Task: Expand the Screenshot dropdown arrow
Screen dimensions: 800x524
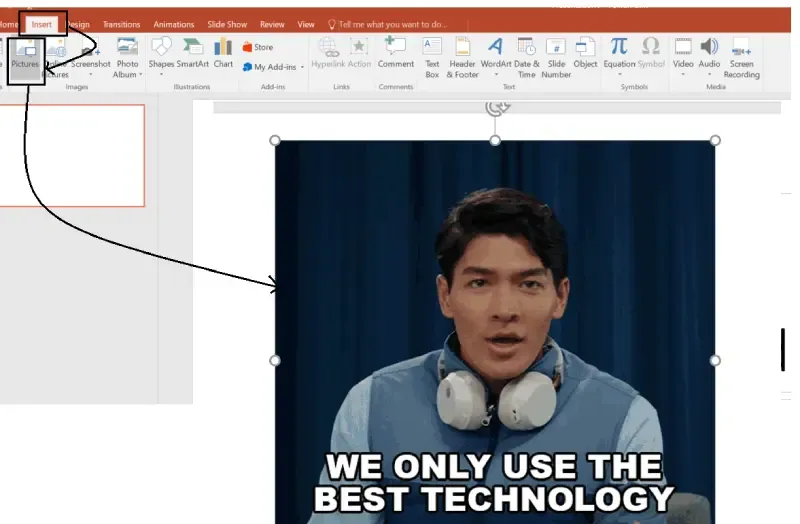Action: click(91, 74)
